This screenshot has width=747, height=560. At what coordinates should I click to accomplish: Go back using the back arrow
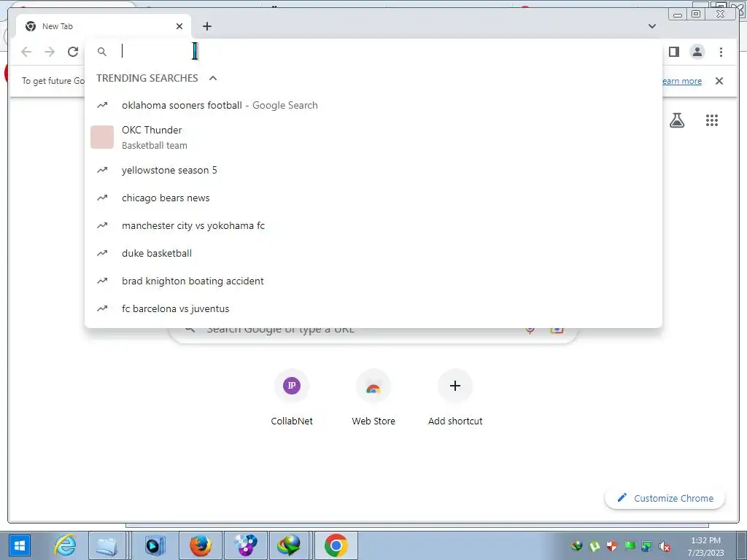coord(26,52)
